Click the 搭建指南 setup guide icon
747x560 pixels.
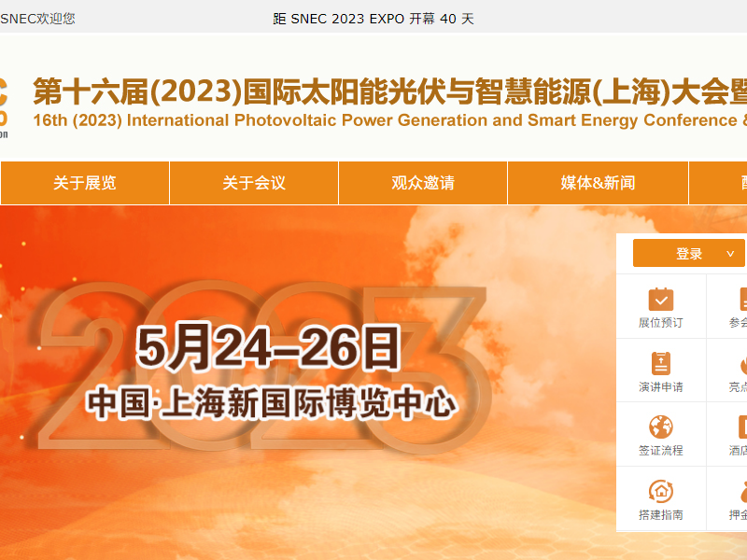[661, 497]
